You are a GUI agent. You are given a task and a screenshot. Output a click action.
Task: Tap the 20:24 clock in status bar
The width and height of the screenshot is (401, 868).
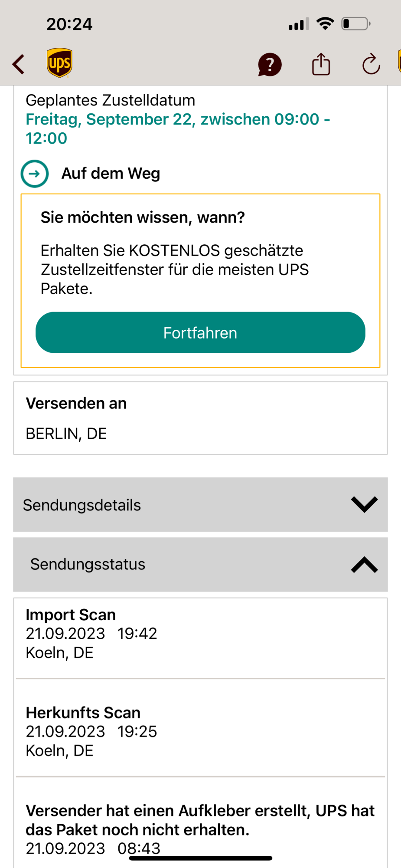click(x=69, y=24)
